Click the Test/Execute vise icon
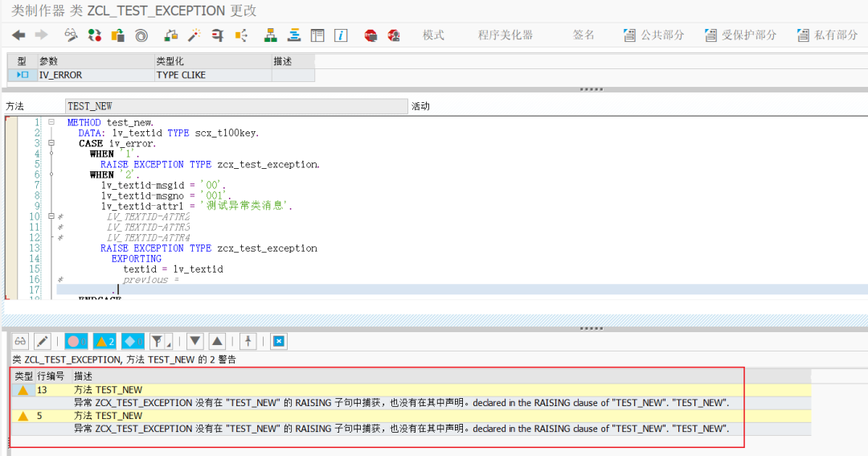The height and width of the screenshot is (456, 868). (218, 35)
